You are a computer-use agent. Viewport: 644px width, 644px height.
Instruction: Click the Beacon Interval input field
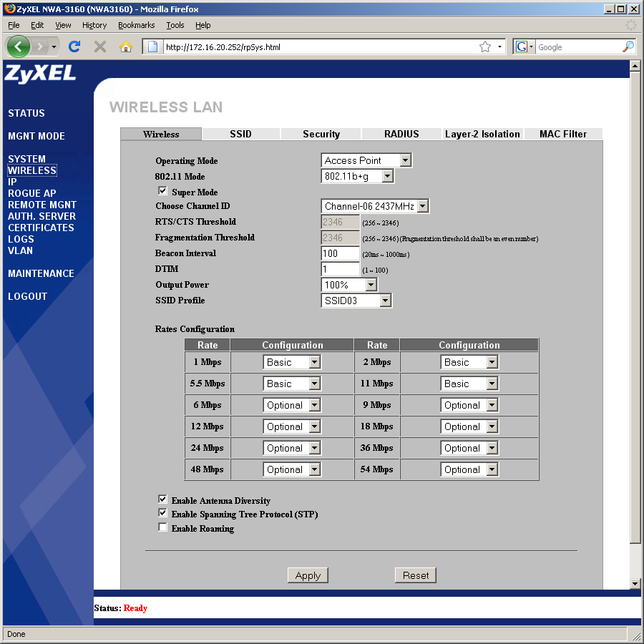click(340, 253)
